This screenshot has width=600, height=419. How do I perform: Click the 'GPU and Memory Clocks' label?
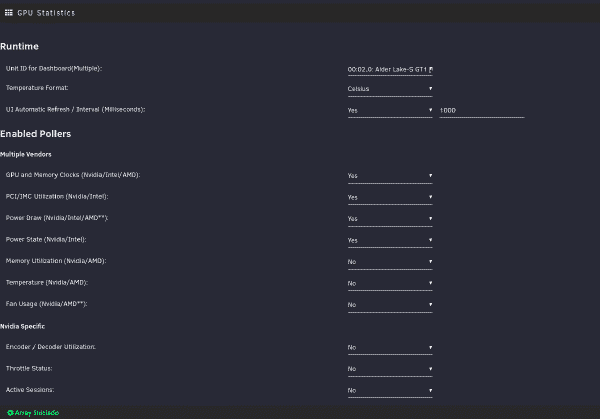73,175
